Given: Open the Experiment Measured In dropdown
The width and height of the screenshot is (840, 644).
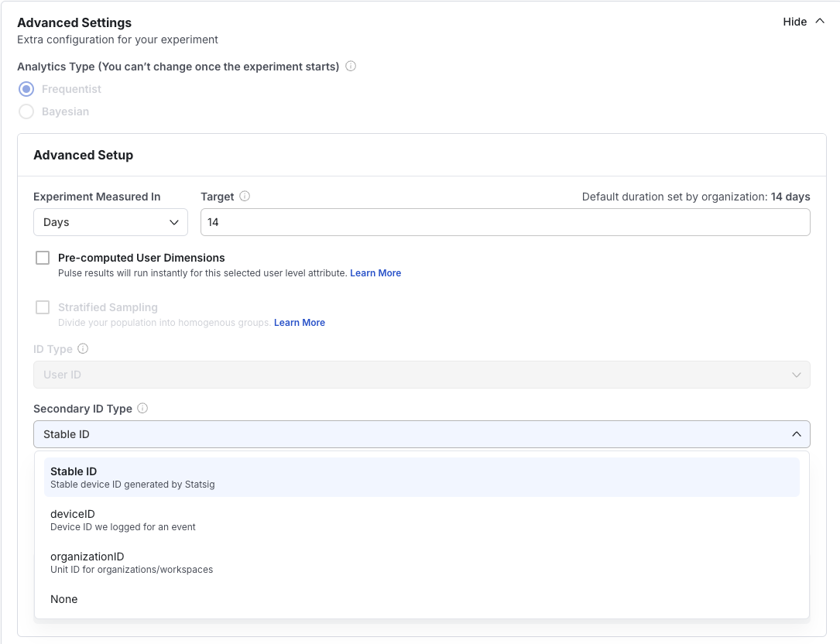Looking at the screenshot, I should click(110, 222).
